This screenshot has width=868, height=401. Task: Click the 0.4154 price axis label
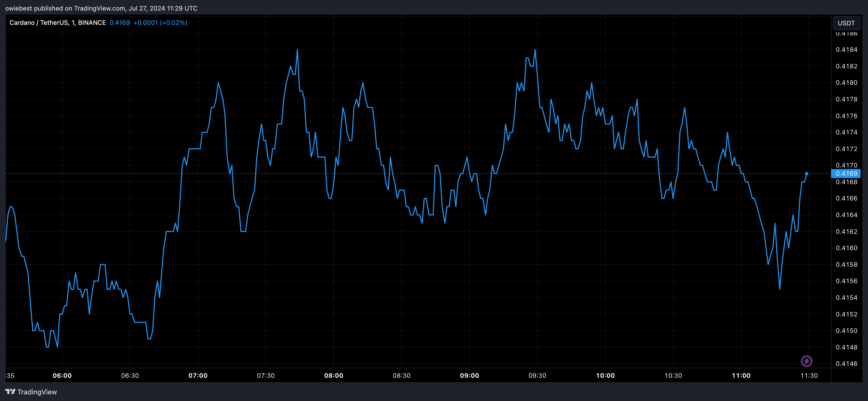(846, 297)
